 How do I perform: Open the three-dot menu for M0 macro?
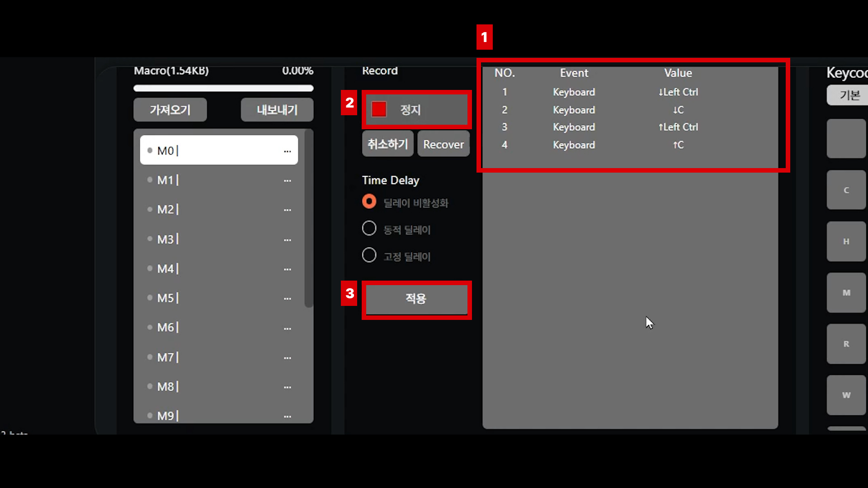[x=288, y=151]
